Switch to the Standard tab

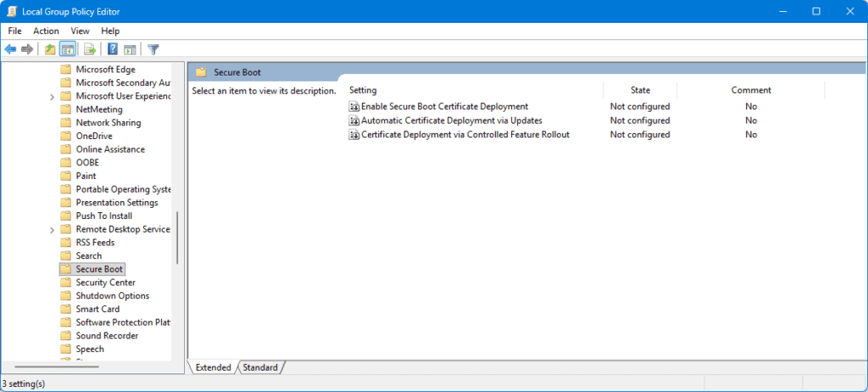(260, 367)
